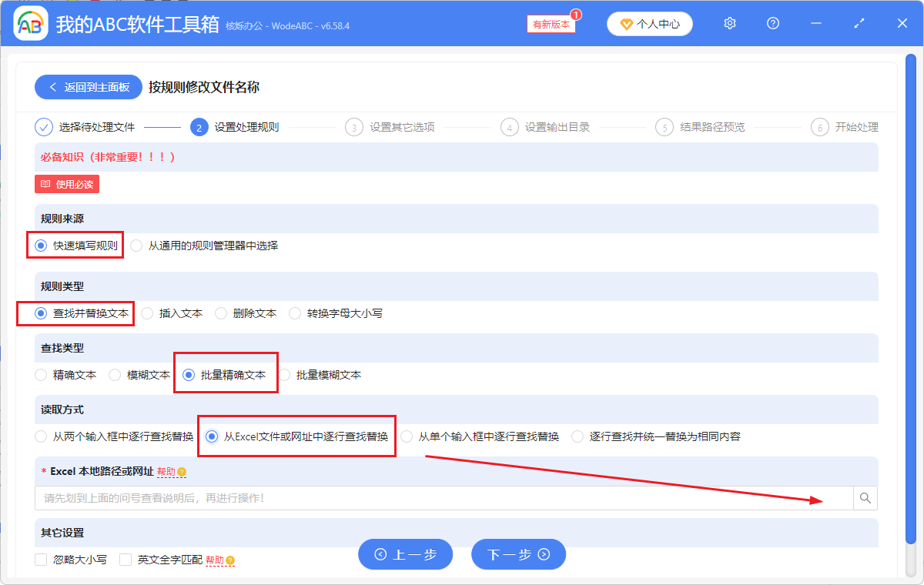Open help using the question mark icon
This screenshot has height=585, width=924.
[772, 23]
